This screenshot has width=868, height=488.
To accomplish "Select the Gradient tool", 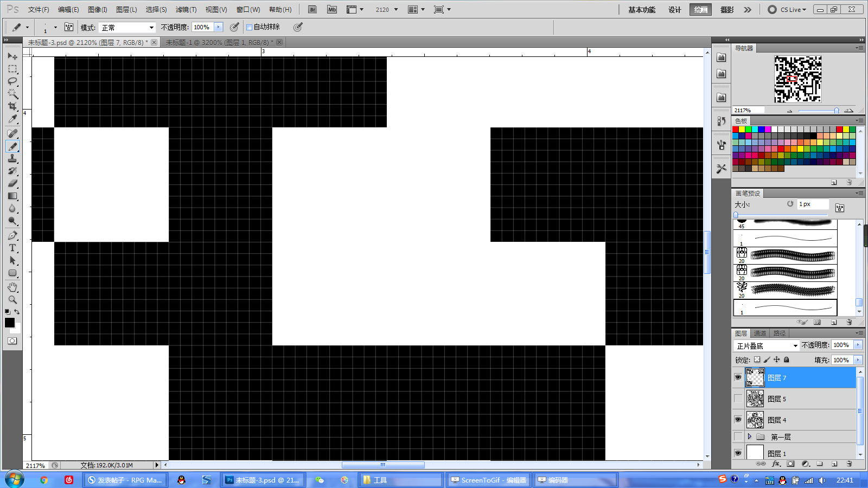I will tap(12, 196).
